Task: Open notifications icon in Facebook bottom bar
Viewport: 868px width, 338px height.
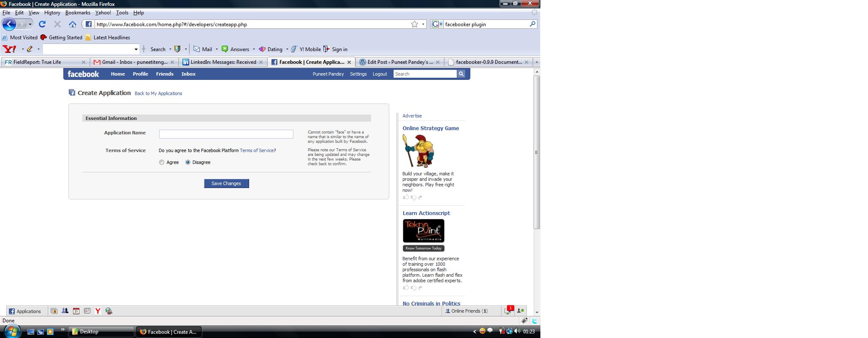Action: (508, 311)
